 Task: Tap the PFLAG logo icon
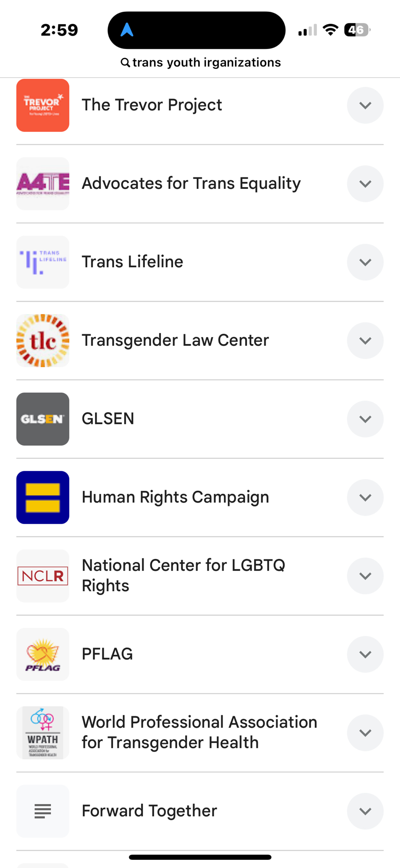pyautogui.click(x=43, y=654)
